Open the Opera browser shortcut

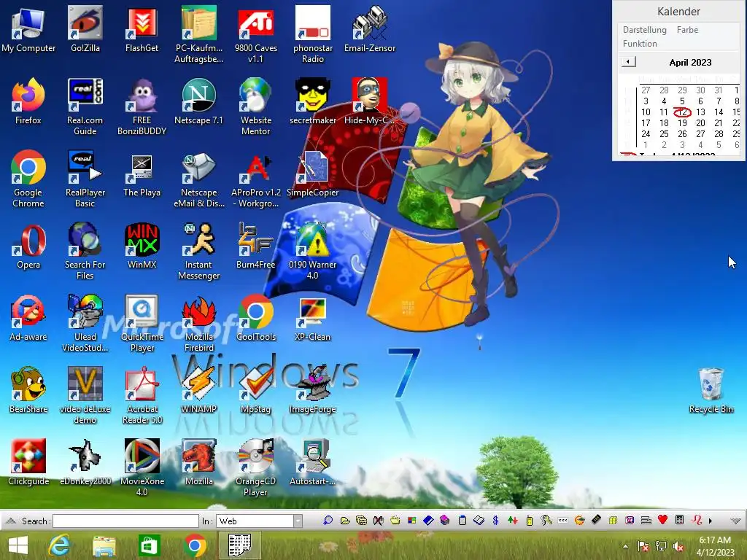[28, 246]
